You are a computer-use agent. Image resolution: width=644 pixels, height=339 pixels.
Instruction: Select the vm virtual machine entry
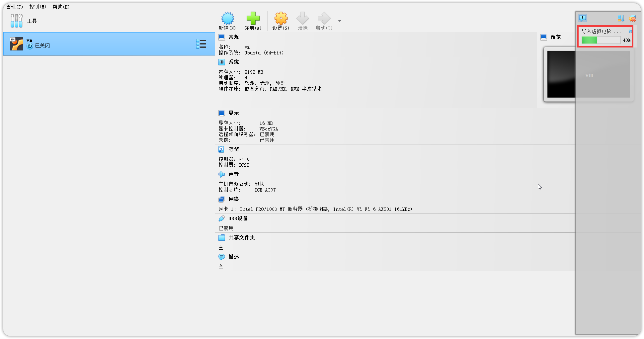pos(109,44)
